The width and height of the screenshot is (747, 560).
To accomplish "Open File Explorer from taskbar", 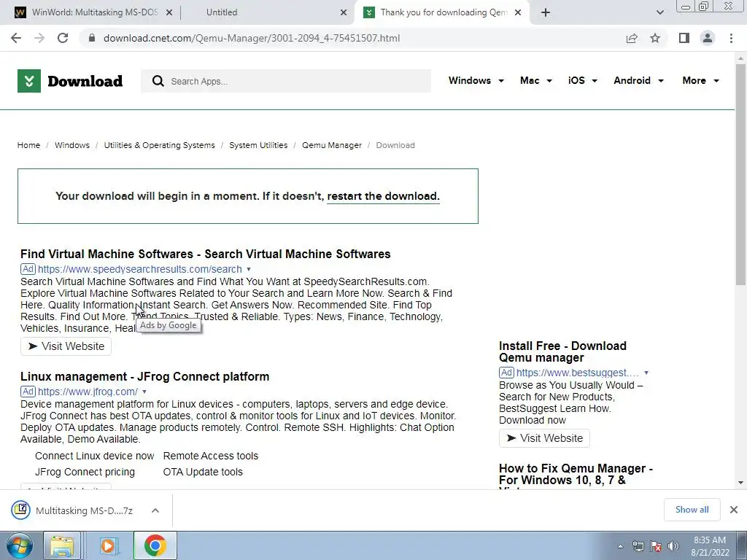I will [x=62, y=545].
